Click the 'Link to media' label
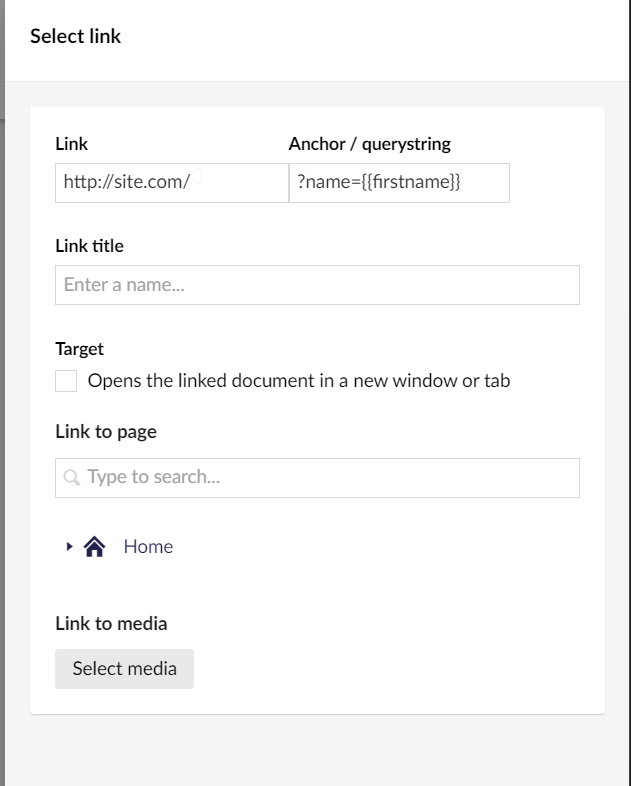 point(111,624)
